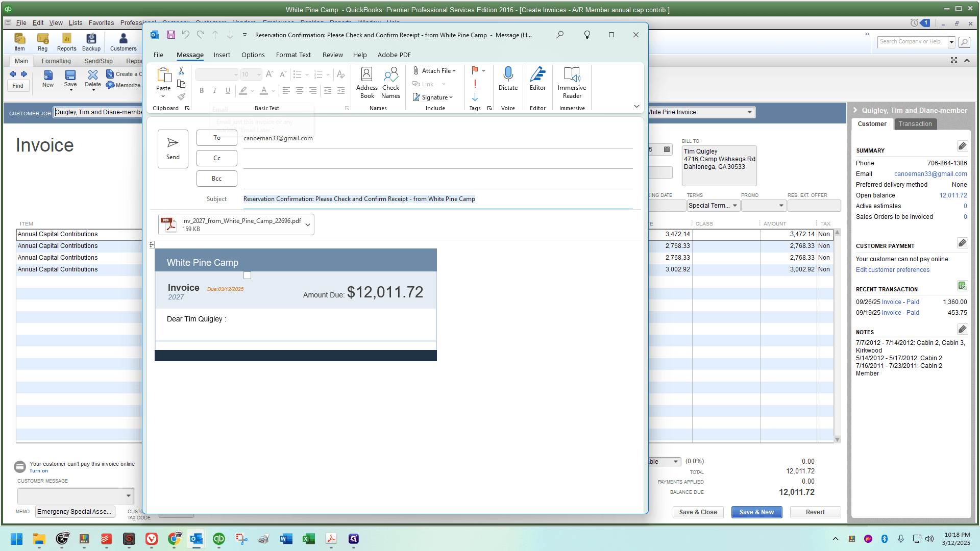Open the Adobe PDF tab

[x=394, y=55]
